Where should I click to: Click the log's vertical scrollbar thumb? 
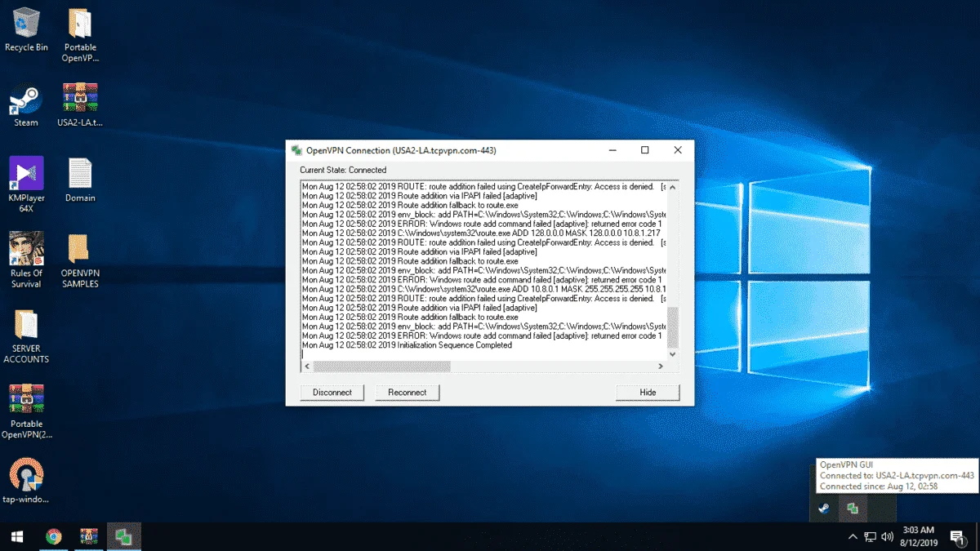pos(673,327)
